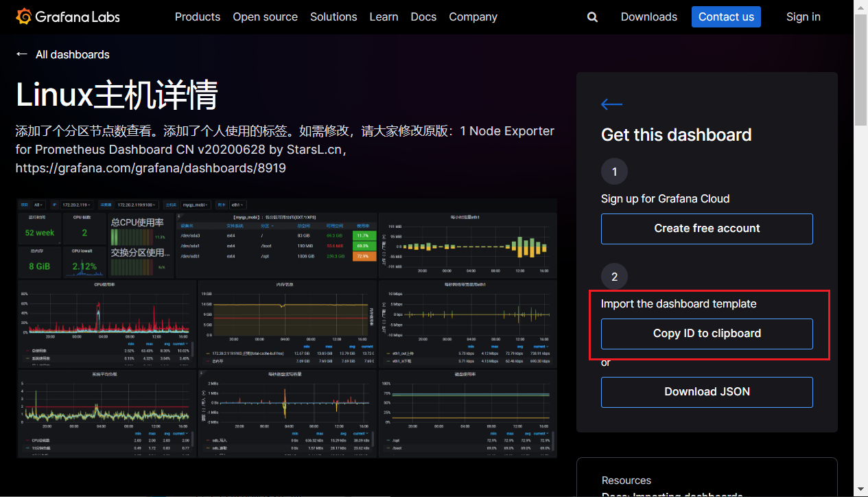Expand the Solutions navigation menu
The width and height of the screenshot is (868, 497).
pyautogui.click(x=333, y=17)
